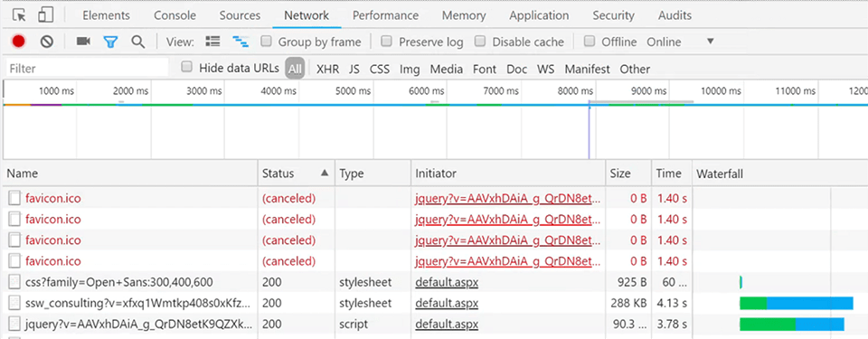Switch to large request rows view icon
Image resolution: width=868 pixels, height=339 pixels.
pyautogui.click(x=212, y=42)
